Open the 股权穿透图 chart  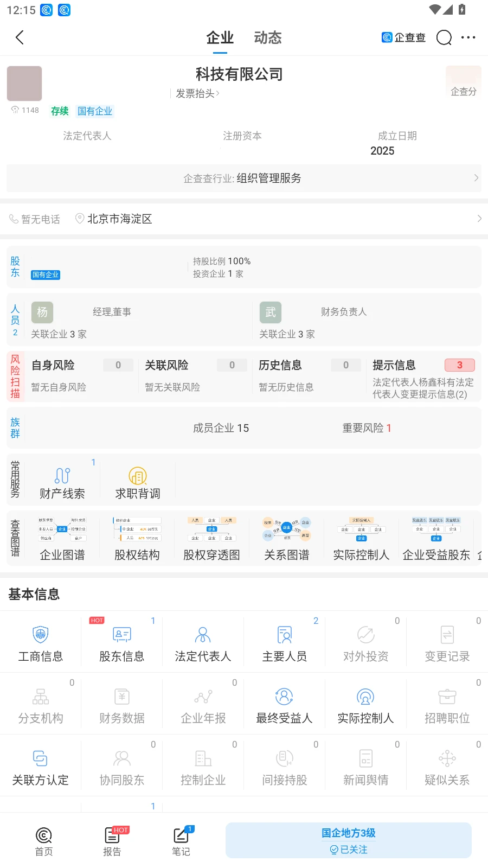coord(211,538)
